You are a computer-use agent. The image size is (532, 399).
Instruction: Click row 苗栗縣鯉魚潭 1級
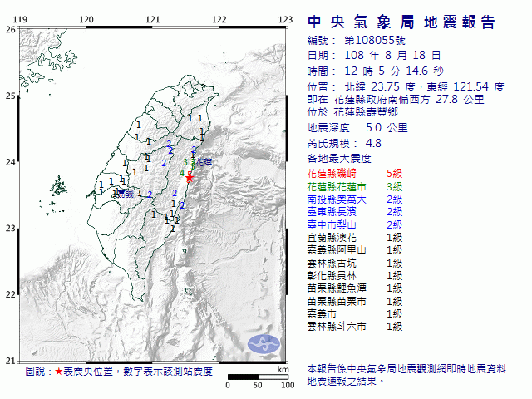(x=355, y=288)
